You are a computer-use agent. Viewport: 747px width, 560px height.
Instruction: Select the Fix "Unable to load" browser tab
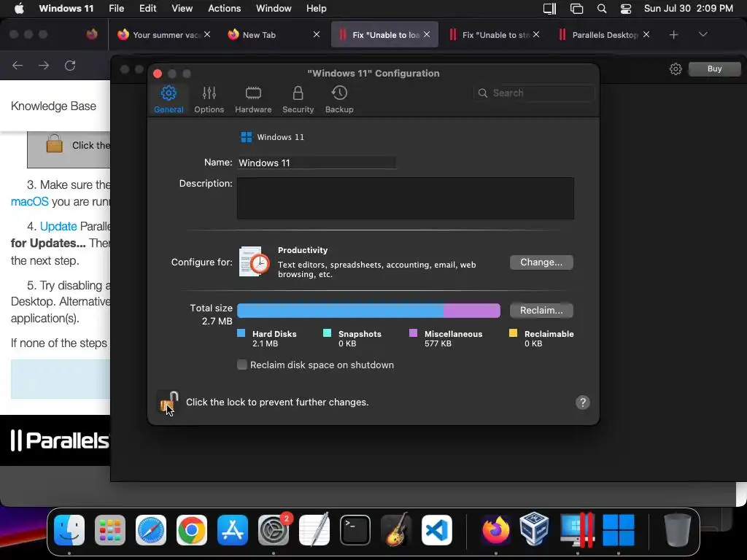click(x=384, y=35)
